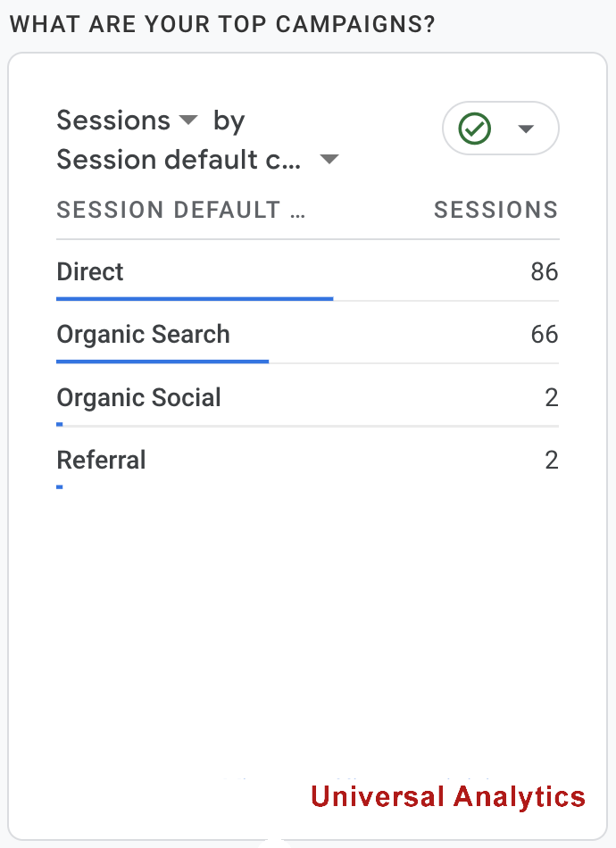616x848 pixels.
Task: Click the small blue bar under Organic Social
Action: coord(60,424)
